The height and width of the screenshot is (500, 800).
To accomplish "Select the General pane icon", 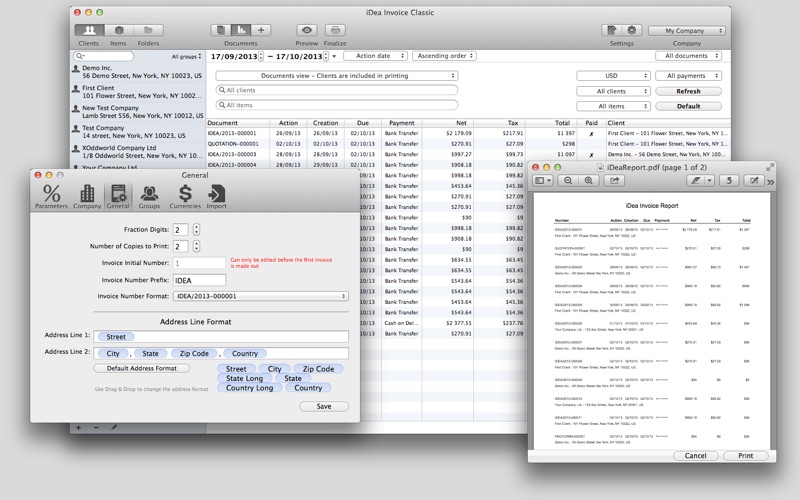I will click(118, 196).
